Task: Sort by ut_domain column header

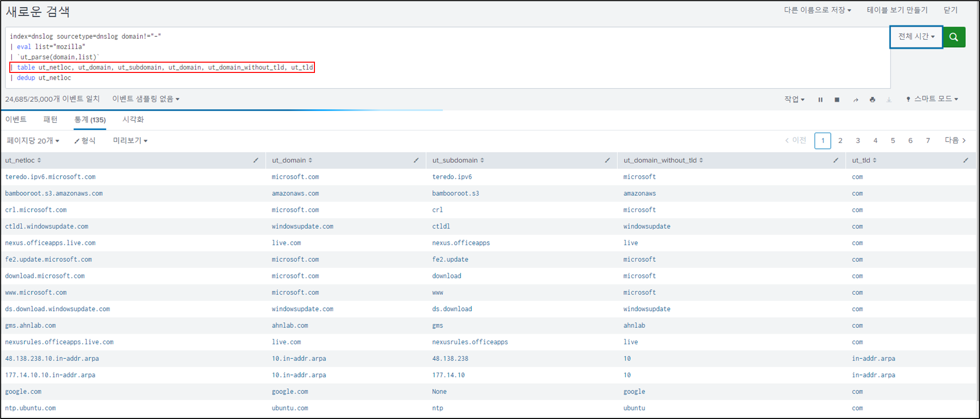Action: (292, 161)
